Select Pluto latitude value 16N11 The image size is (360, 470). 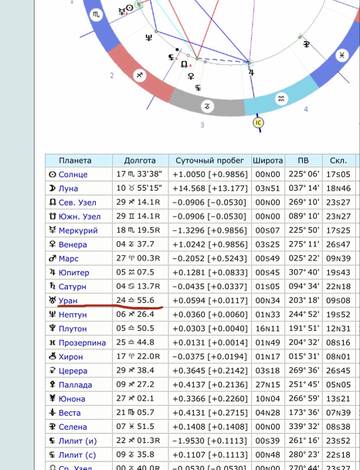click(268, 328)
